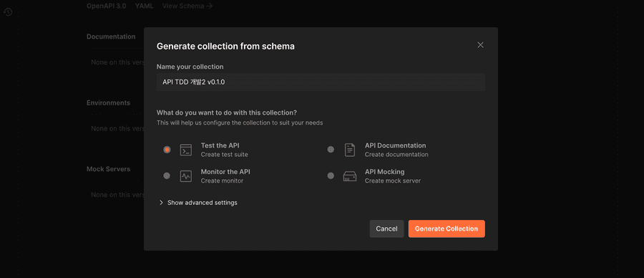Select the Test the API radio button
This screenshot has width=644, height=278.
[167, 150]
